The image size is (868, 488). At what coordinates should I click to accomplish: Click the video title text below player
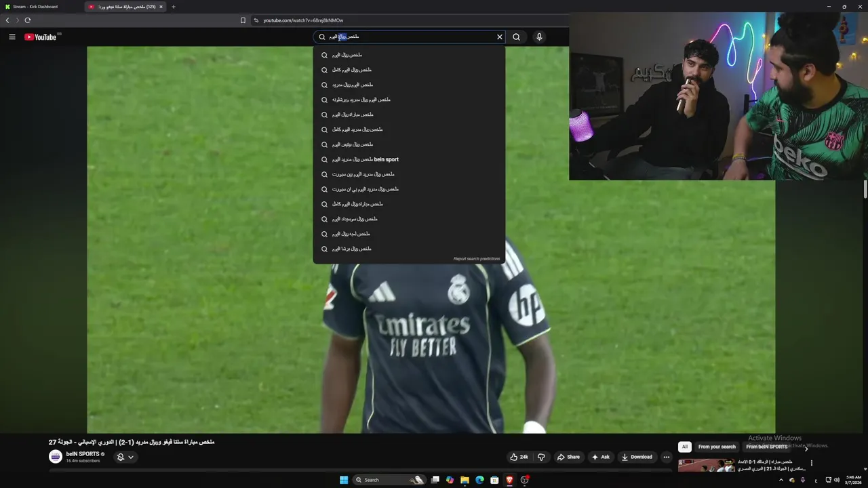(x=132, y=442)
